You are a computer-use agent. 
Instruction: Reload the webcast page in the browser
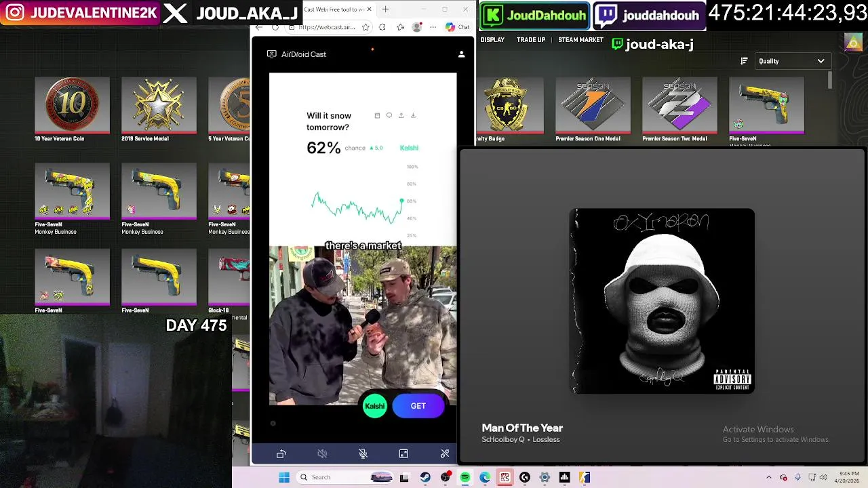275,27
